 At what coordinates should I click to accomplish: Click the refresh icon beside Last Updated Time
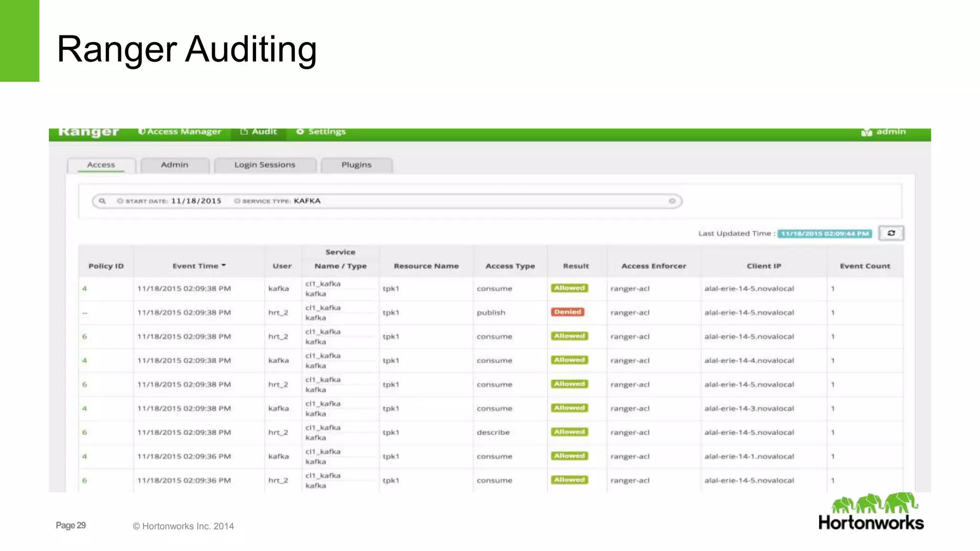(891, 233)
